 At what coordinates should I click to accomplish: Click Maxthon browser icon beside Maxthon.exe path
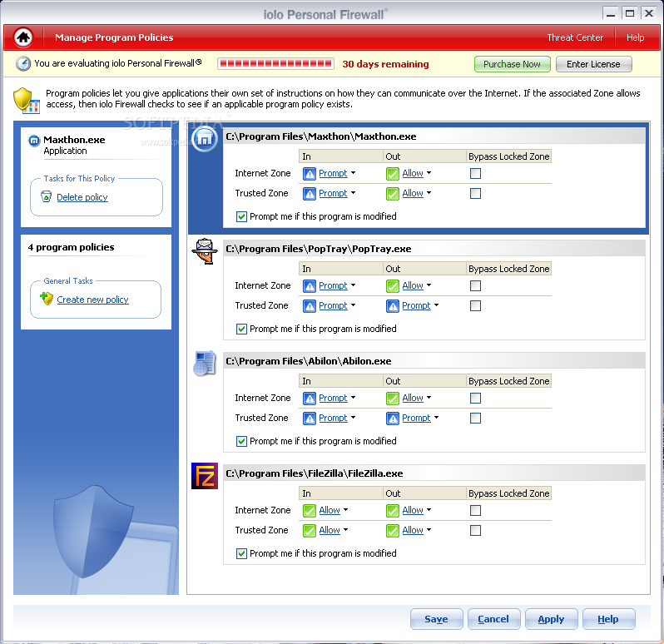coord(205,138)
